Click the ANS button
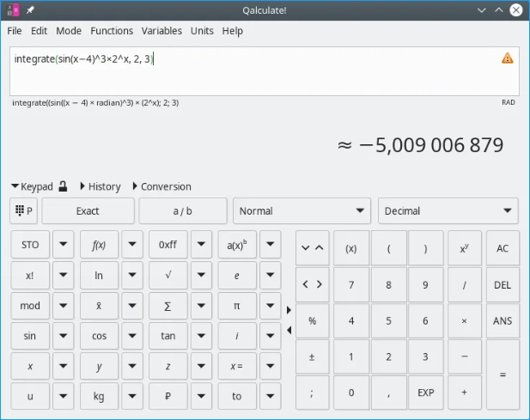 click(503, 320)
